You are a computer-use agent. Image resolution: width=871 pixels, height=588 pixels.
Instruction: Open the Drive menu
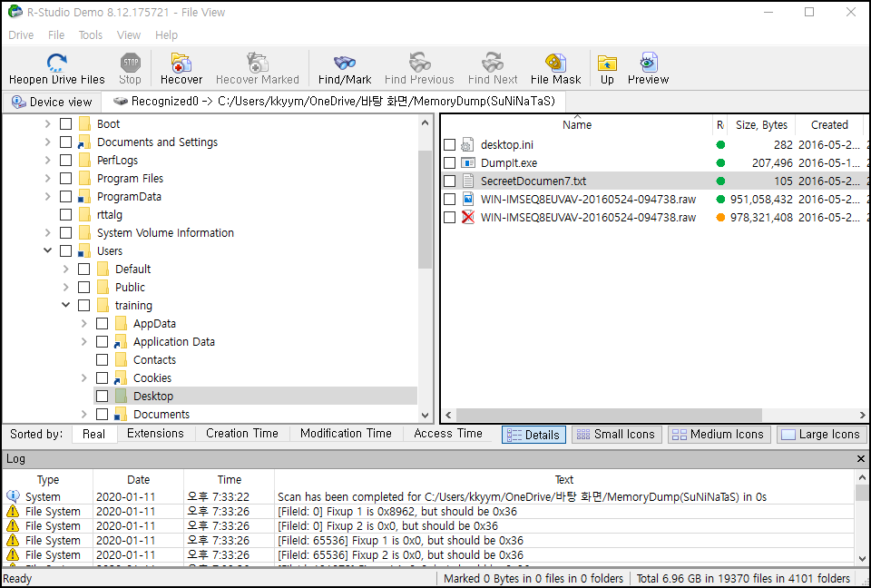(21, 35)
